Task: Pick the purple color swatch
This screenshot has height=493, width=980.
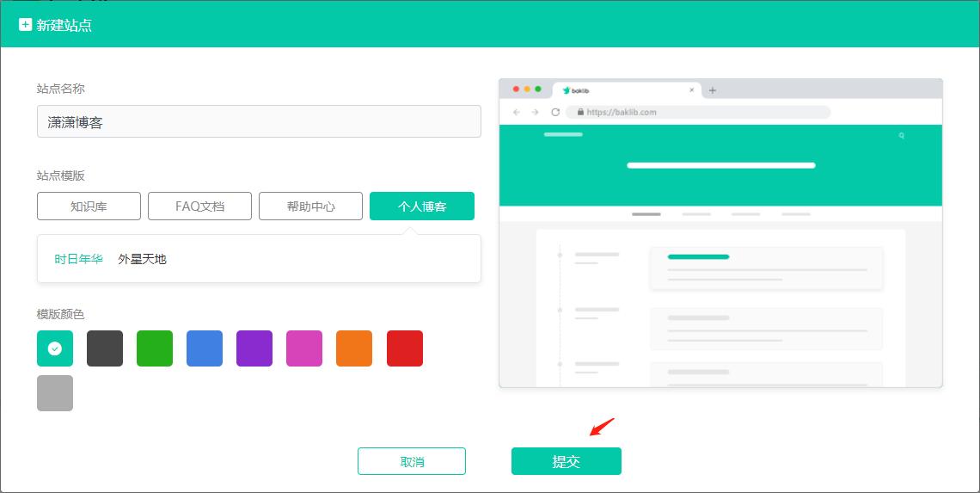Action: click(x=254, y=348)
